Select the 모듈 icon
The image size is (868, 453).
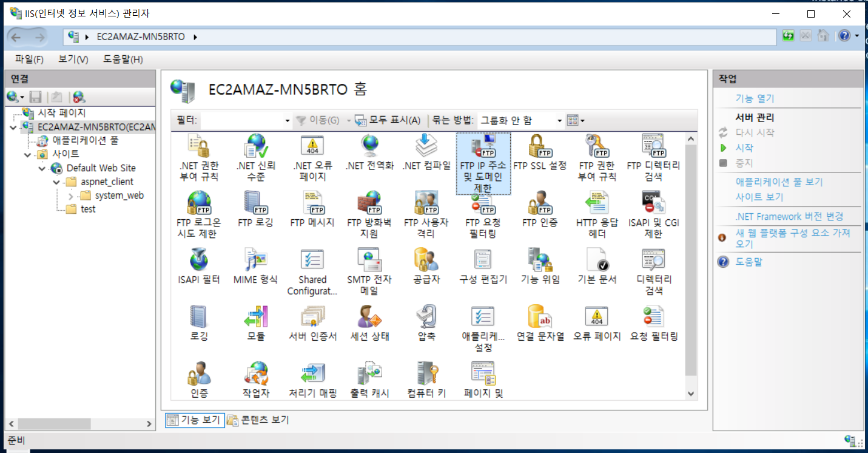[x=255, y=324]
